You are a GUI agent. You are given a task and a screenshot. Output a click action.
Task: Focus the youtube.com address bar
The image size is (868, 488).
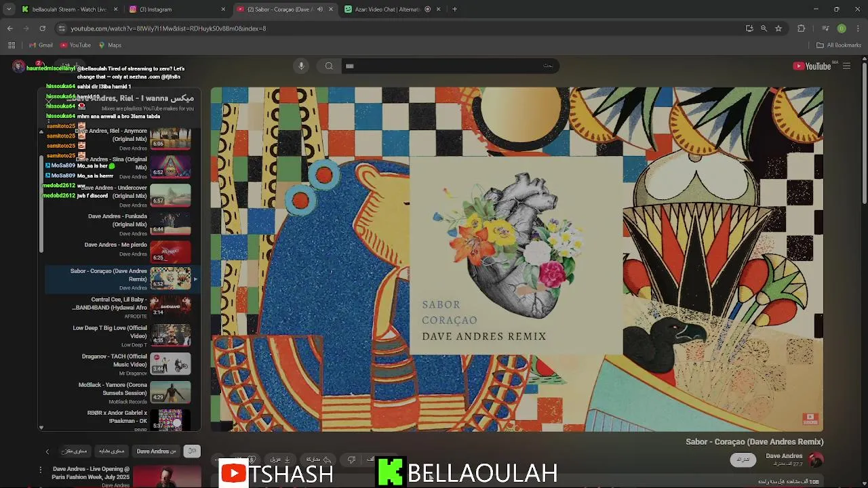[400, 28]
